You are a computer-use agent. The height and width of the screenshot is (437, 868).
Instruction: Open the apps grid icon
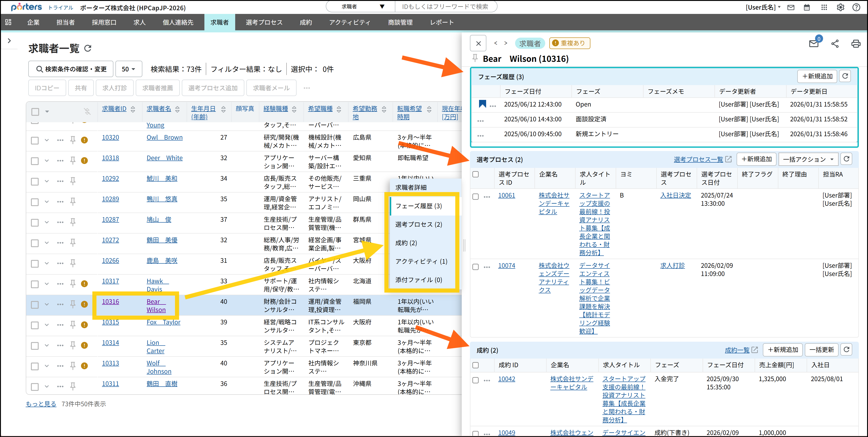point(824,7)
